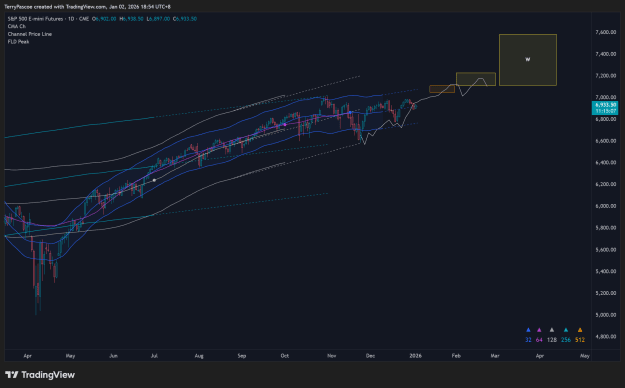Click the 5,600.00 price axis label
Viewport: 625px width, 388px height.
pyautogui.click(x=605, y=250)
